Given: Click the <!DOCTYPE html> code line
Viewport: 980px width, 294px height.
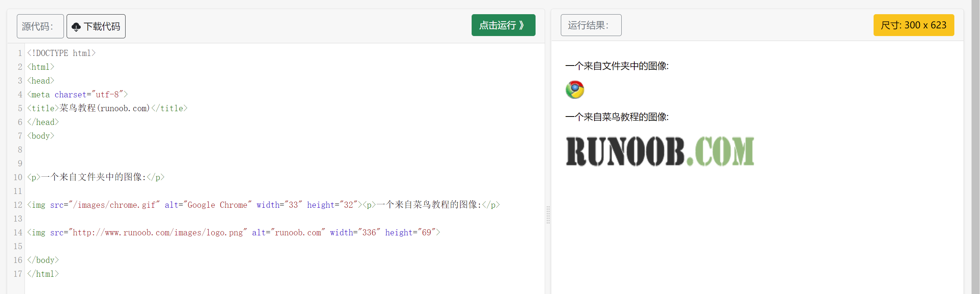Looking at the screenshot, I should pos(61,53).
